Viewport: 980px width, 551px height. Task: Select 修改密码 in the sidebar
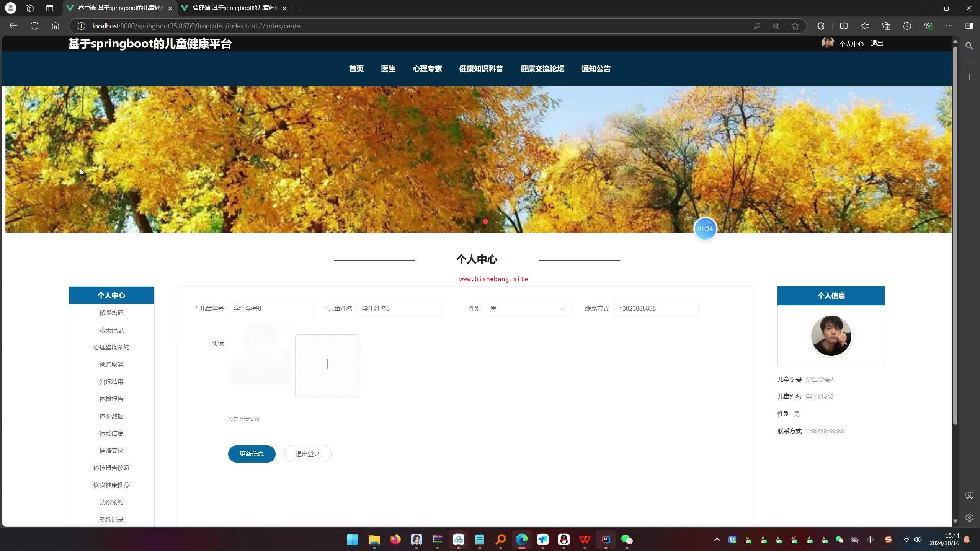click(111, 313)
